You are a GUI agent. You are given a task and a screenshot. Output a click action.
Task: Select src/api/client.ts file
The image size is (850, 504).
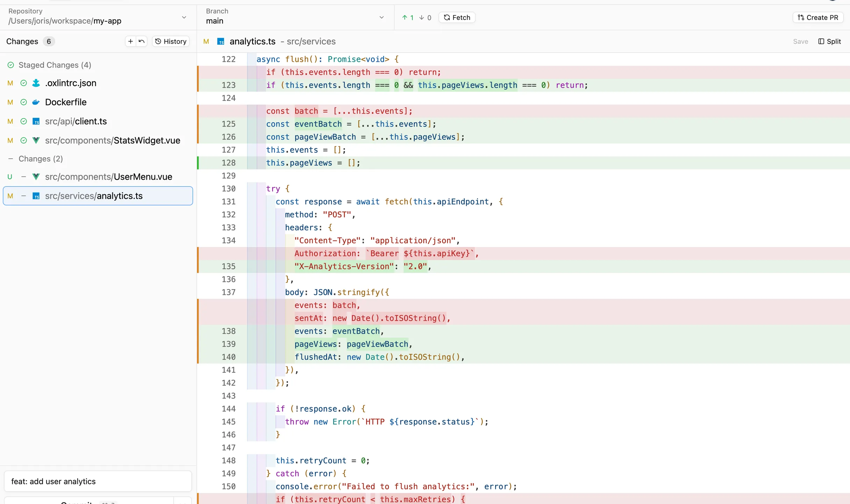pos(98,121)
